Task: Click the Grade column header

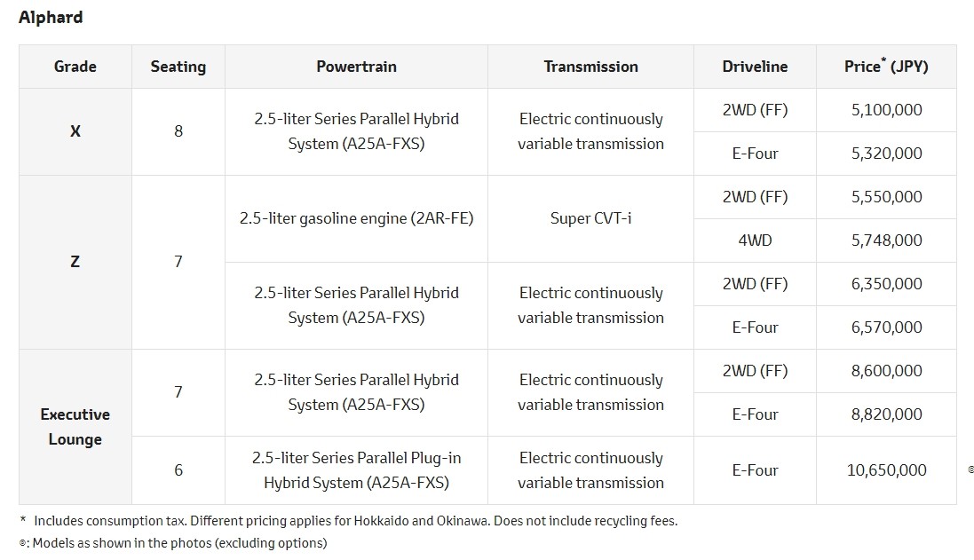Action: (x=75, y=67)
